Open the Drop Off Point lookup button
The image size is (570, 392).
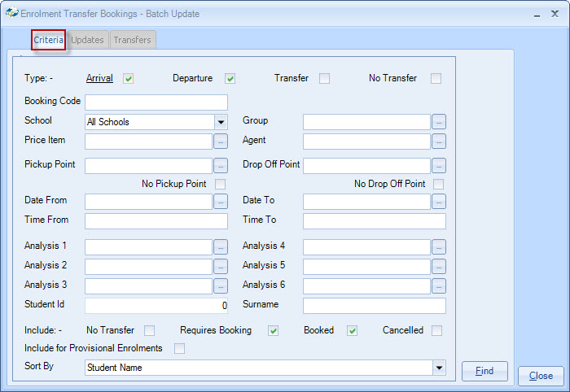point(439,166)
